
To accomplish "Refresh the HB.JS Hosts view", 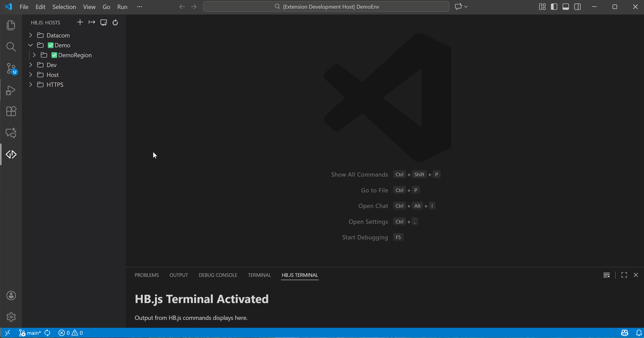I will tap(115, 22).
